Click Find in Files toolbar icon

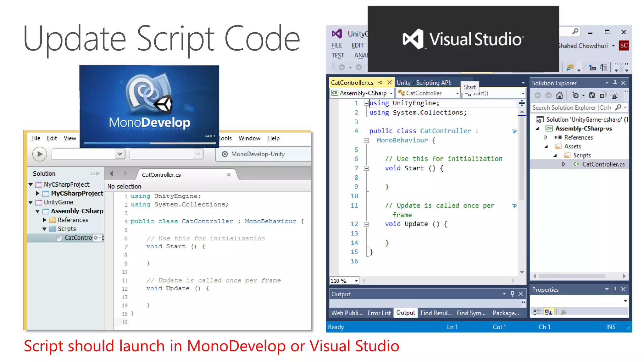pyautogui.click(x=569, y=67)
